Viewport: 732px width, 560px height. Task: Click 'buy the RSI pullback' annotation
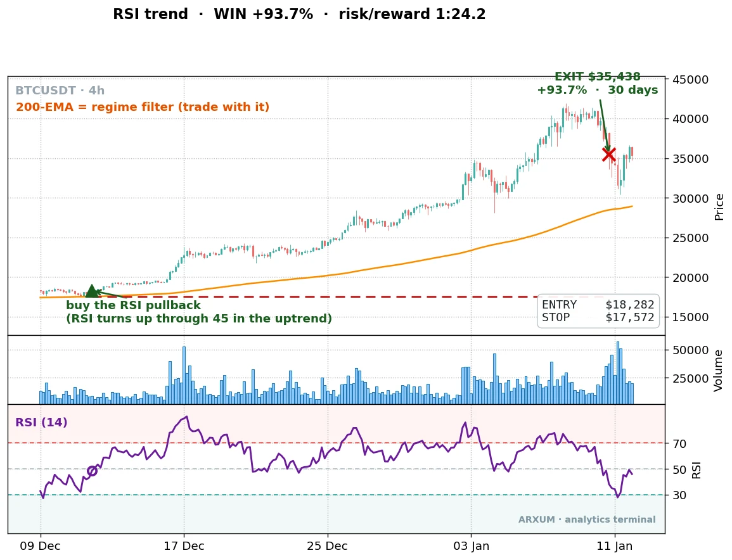pyautogui.click(x=134, y=305)
